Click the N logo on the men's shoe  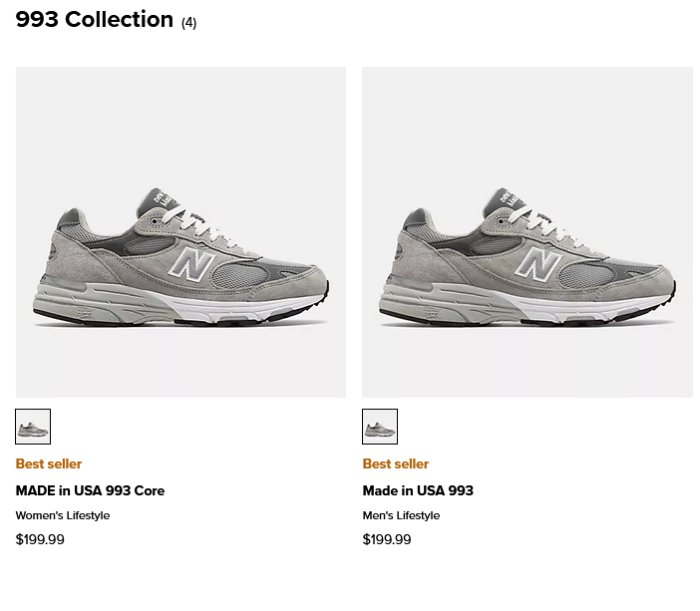[537, 265]
